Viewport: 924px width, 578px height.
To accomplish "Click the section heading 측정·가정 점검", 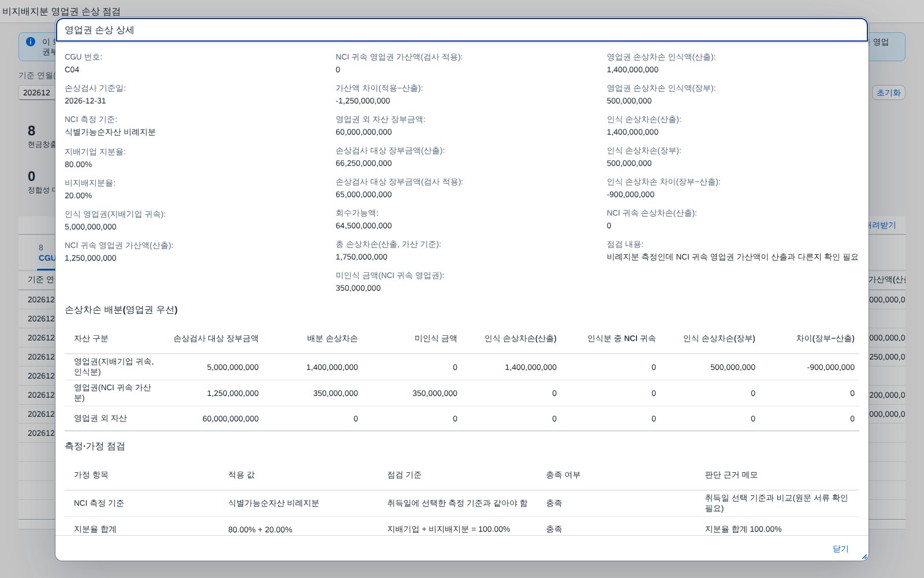I will click(x=95, y=446).
